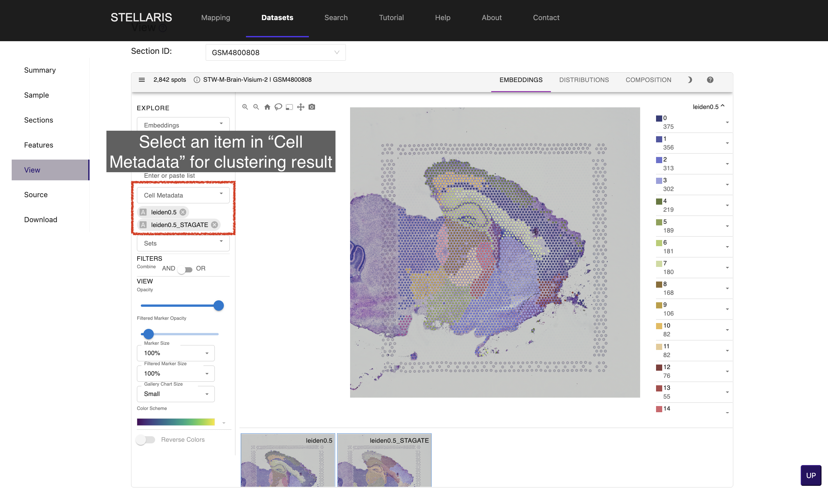Viewport: 828px width, 504px height.
Task: Click the info icon beside dataset name
Action: (197, 80)
